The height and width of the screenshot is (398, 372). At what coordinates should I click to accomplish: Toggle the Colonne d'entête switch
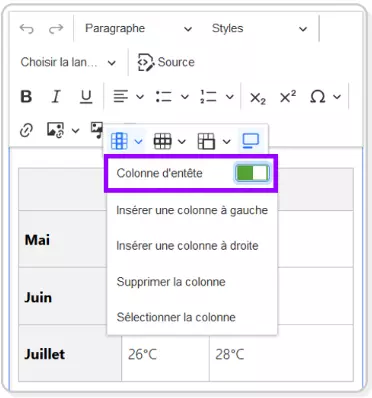252,173
